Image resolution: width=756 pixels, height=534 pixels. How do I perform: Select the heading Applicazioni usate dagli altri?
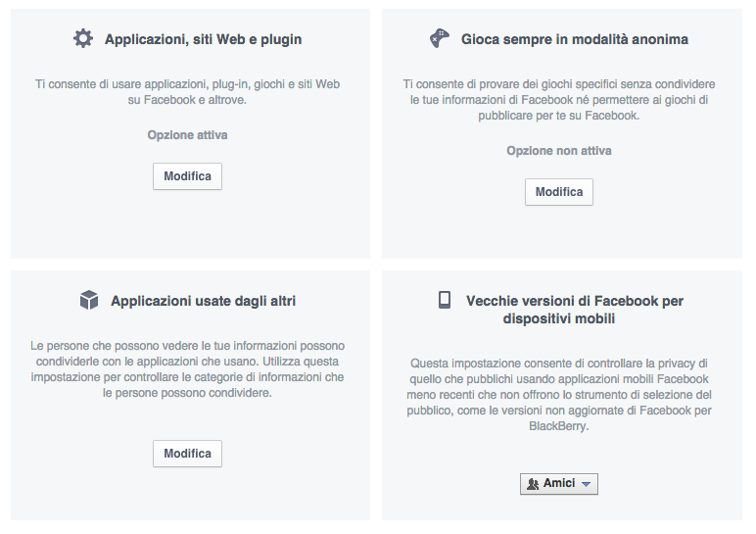coord(204,302)
